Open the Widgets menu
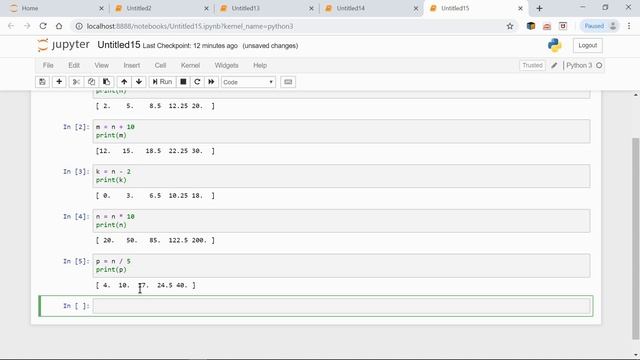This screenshot has height=360, width=640. tap(226, 65)
